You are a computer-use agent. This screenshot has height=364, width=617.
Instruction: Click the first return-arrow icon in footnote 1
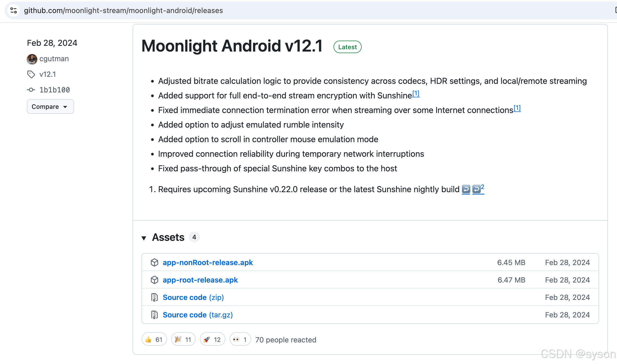point(466,189)
